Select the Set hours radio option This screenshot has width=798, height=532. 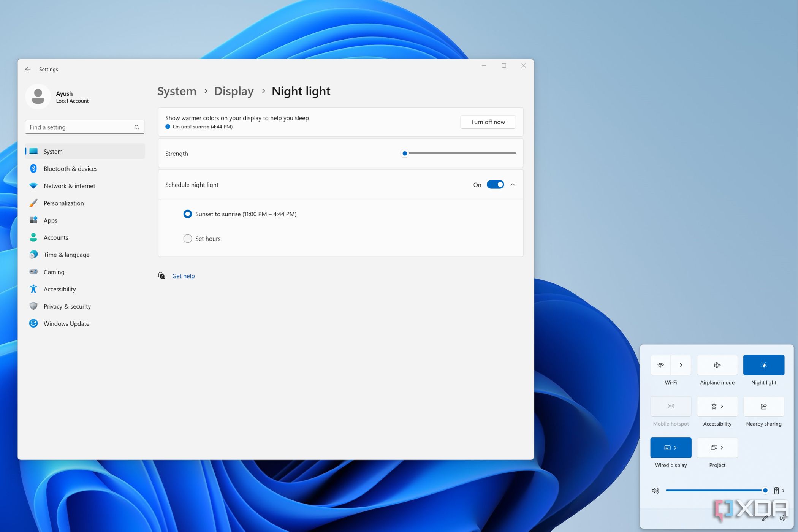coord(188,239)
